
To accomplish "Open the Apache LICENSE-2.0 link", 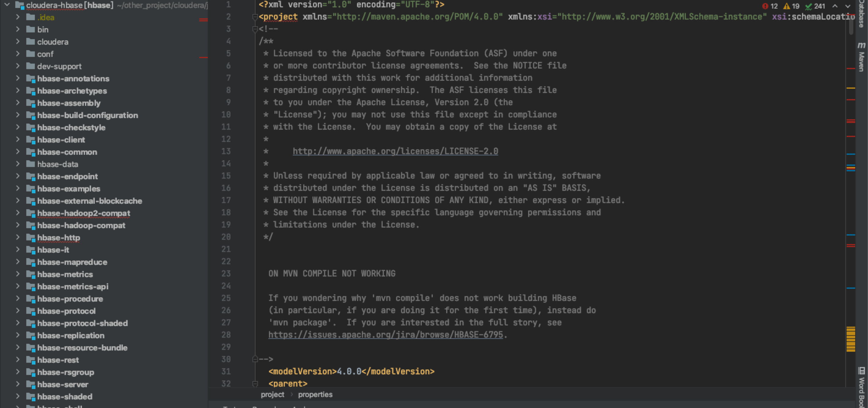I will (x=395, y=151).
